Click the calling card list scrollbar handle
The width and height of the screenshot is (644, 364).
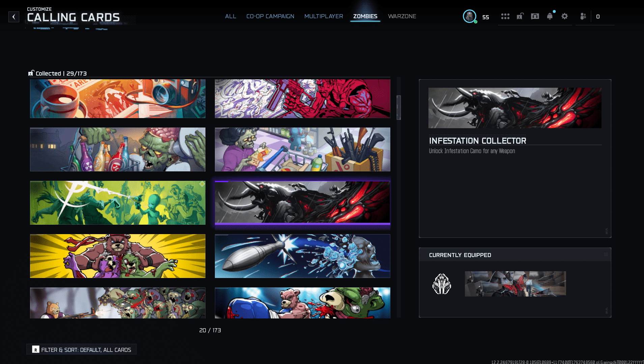pyautogui.click(x=398, y=108)
